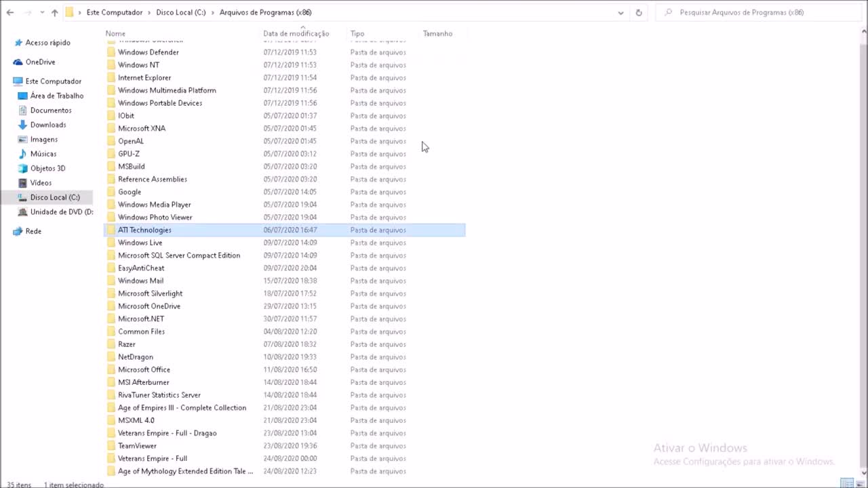Select Disco Local (C:) breadcrumb
The image size is (868, 488).
tap(181, 12)
